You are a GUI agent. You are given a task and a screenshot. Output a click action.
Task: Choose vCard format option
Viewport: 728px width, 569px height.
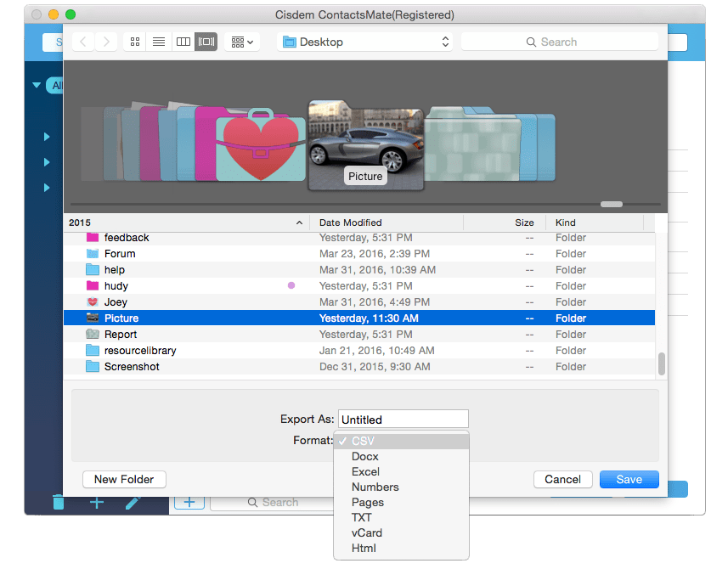pyautogui.click(x=401, y=532)
